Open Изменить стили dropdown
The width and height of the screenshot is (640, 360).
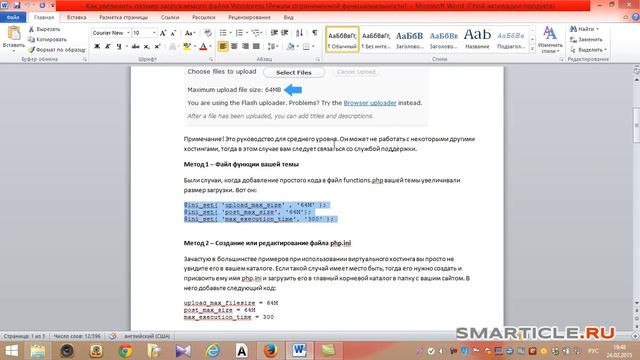coord(550,40)
